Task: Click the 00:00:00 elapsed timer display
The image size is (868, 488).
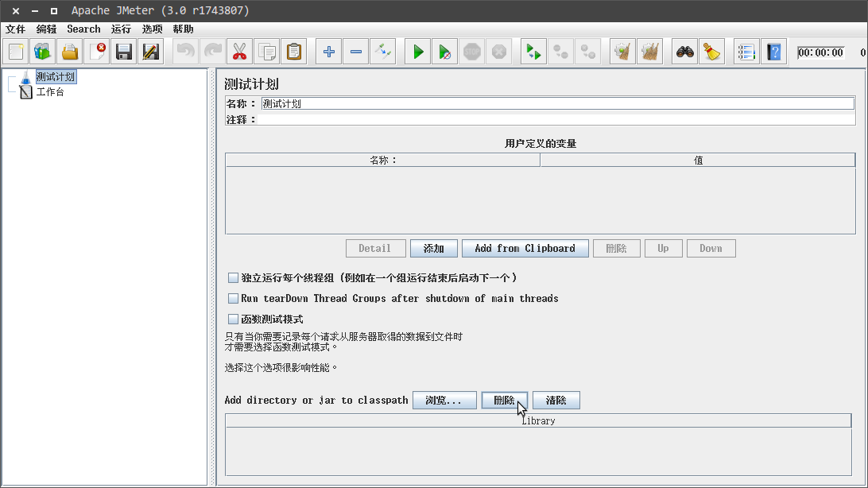Action: pyautogui.click(x=821, y=52)
